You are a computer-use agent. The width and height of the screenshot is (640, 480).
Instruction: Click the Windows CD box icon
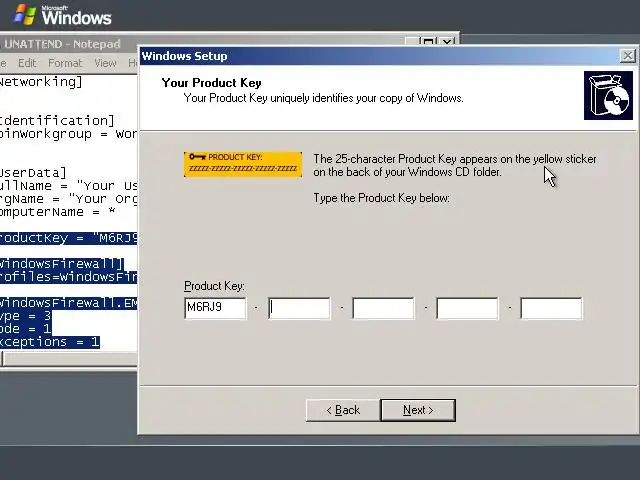608,96
